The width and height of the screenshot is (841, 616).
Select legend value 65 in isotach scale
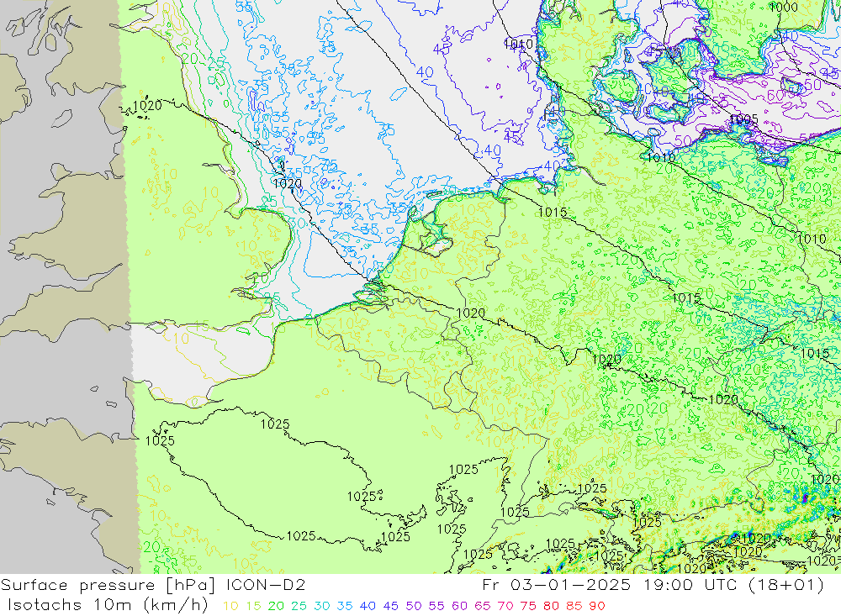click(x=482, y=606)
